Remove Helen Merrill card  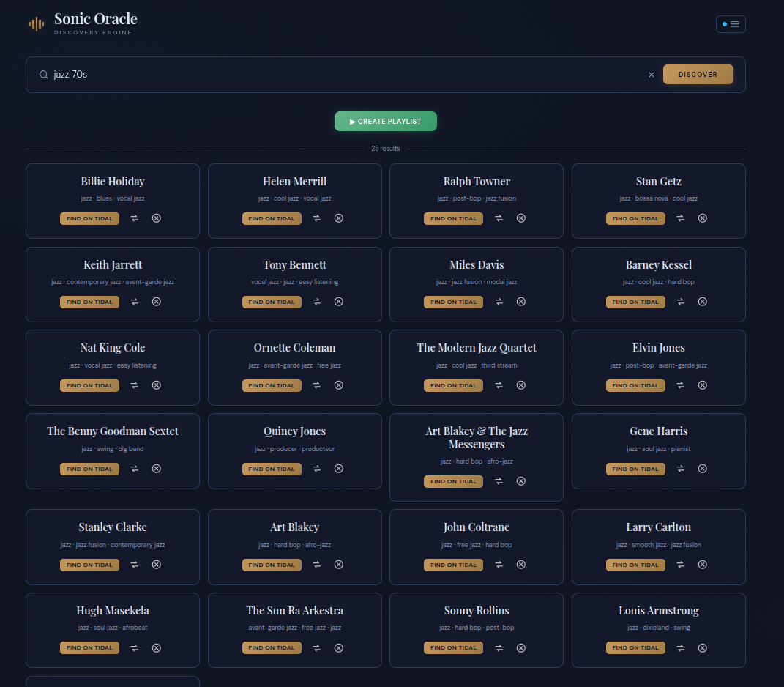tap(338, 218)
